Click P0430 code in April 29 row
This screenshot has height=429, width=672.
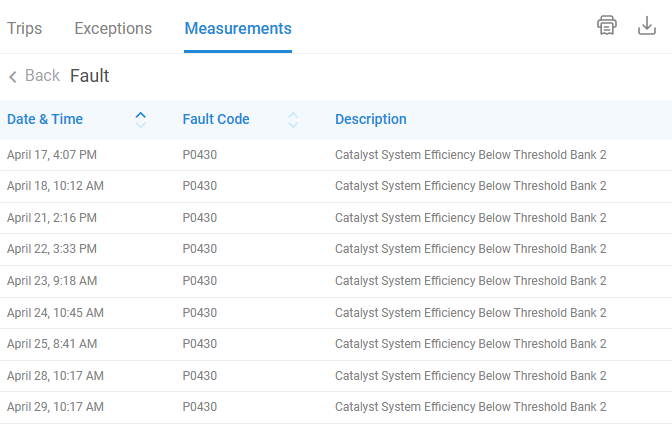(200, 407)
